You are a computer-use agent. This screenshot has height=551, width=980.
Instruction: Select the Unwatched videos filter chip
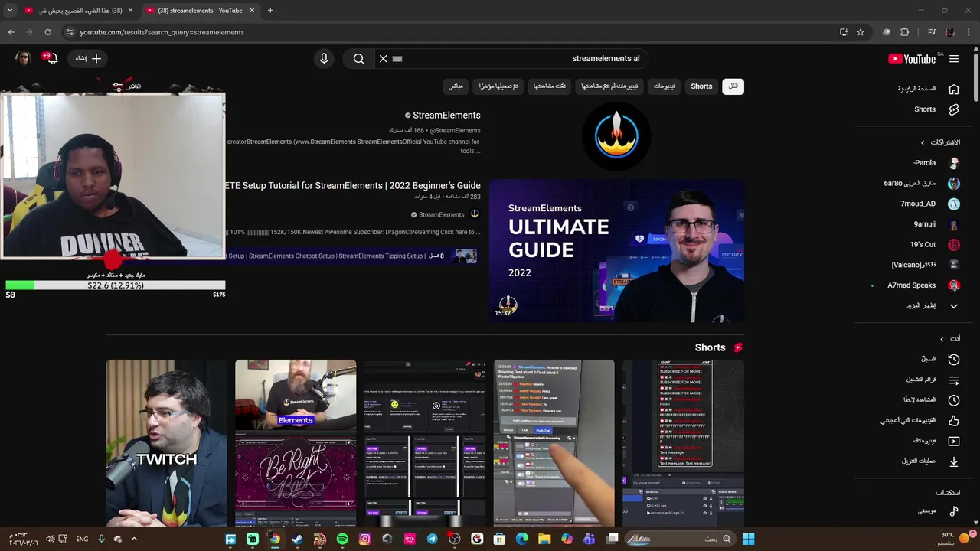coord(609,86)
